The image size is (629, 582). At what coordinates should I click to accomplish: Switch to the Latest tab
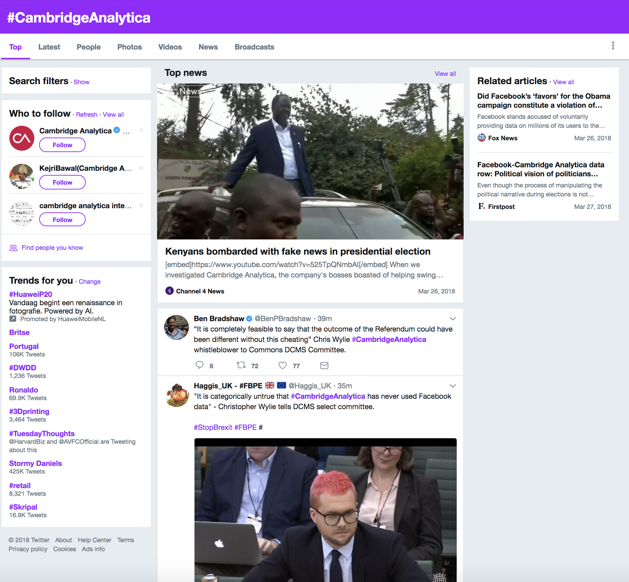(x=49, y=47)
